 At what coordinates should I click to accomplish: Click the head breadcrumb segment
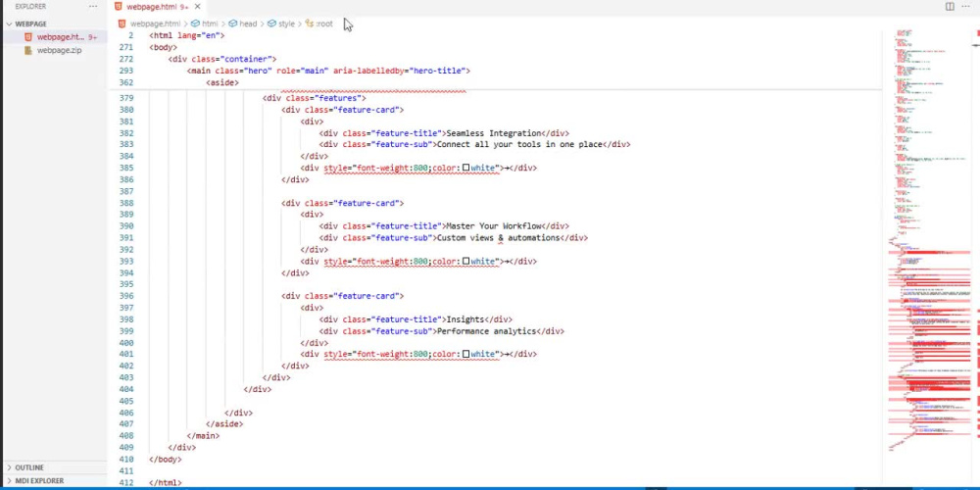(248, 24)
